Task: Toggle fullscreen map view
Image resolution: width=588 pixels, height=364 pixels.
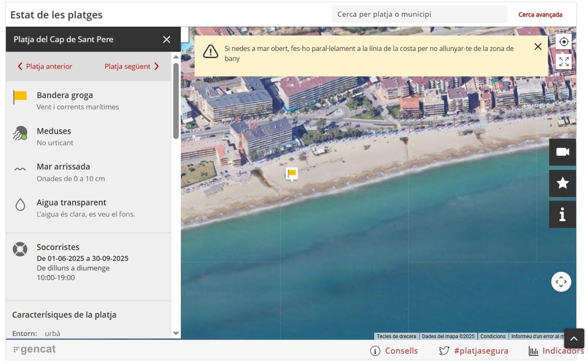Action: click(x=564, y=61)
